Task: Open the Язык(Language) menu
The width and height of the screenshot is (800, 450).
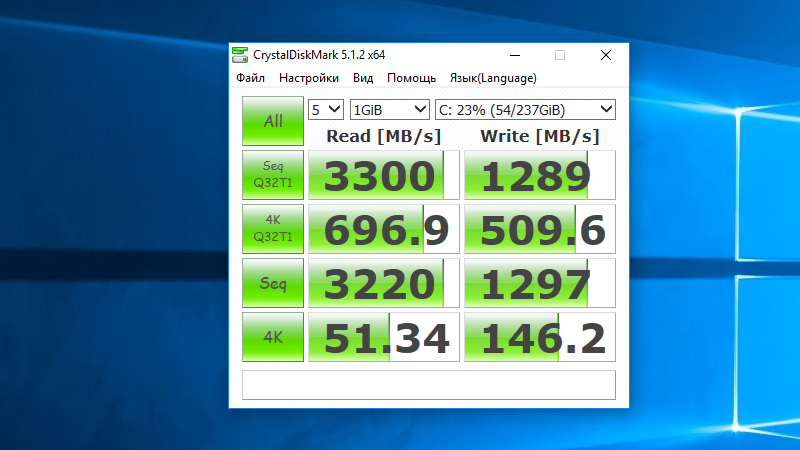Action: tap(493, 78)
